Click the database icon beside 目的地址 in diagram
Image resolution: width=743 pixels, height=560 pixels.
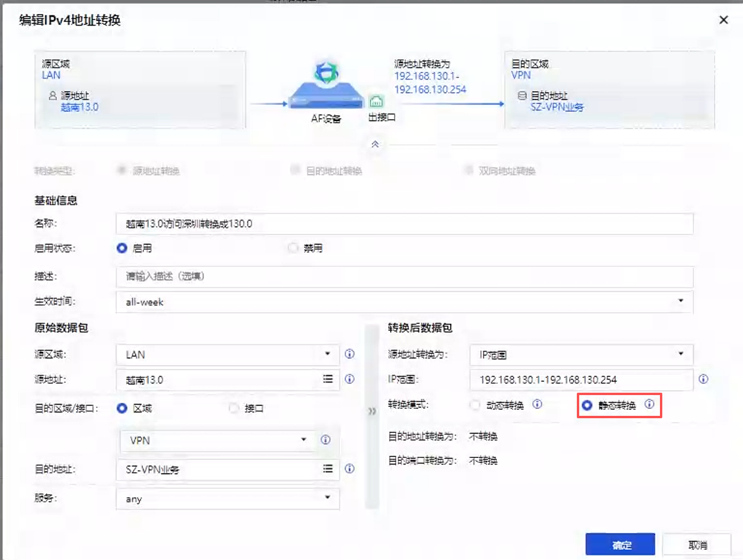(522, 95)
